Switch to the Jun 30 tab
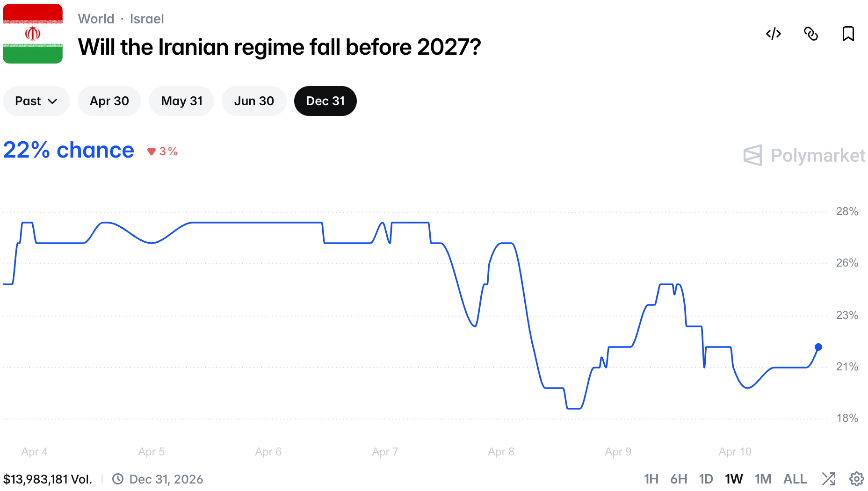 coord(254,101)
